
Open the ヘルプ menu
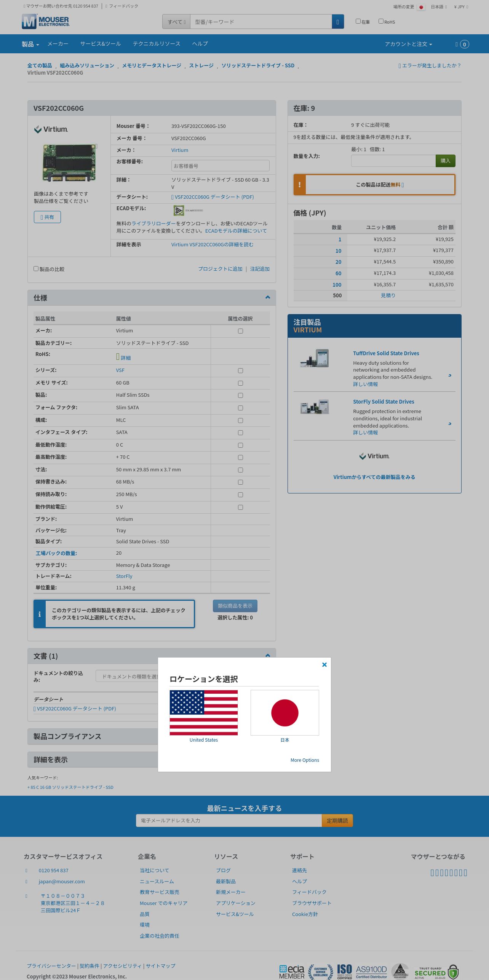pyautogui.click(x=200, y=44)
